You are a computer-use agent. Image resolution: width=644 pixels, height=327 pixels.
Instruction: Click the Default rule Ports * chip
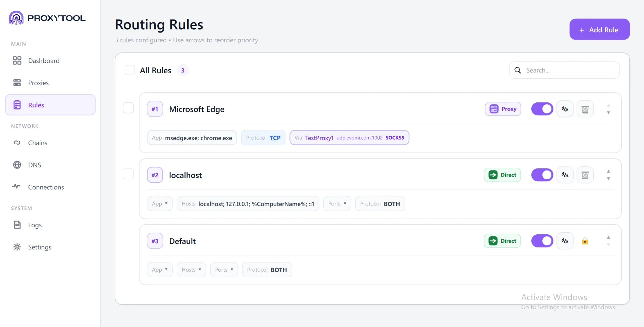point(224,270)
